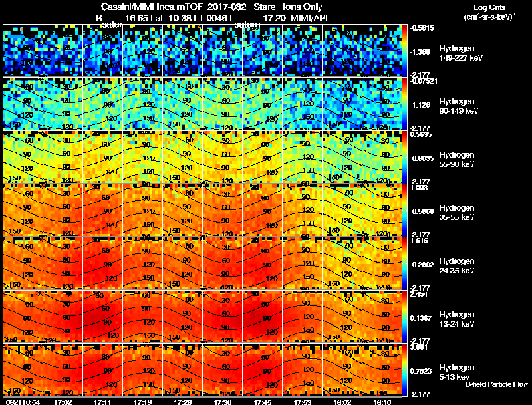Click the 17:36 time axis marker
Image resolution: width=532 pixels, height=405 pixels.
coord(222,402)
